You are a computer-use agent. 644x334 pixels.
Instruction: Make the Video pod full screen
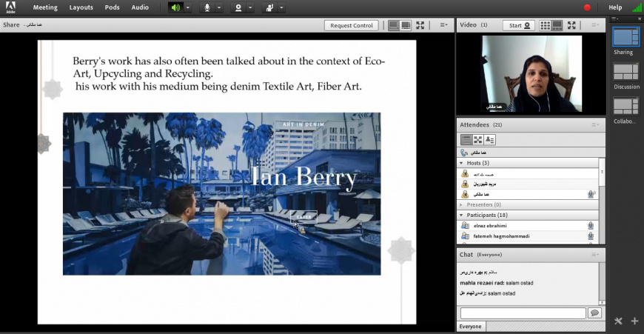click(x=571, y=25)
